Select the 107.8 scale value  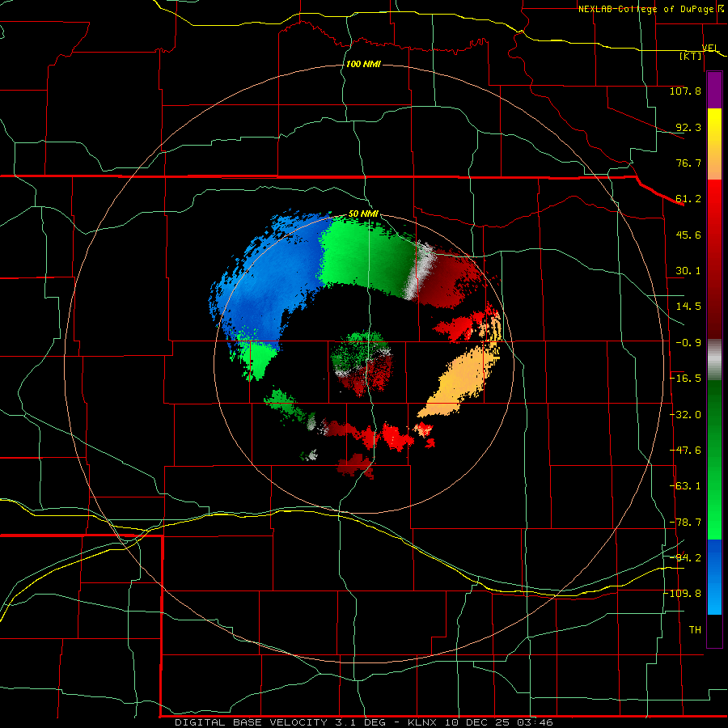coord(685,91)
